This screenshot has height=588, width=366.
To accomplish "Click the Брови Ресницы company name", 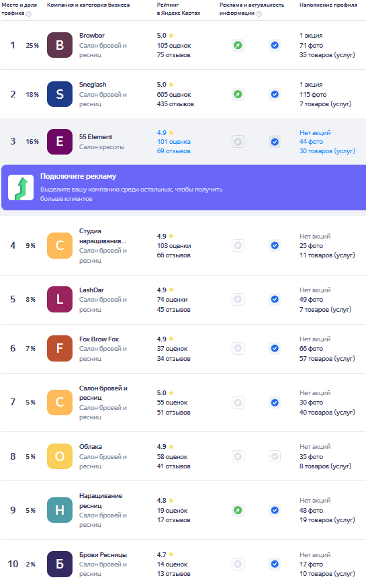I will point(103,554).
